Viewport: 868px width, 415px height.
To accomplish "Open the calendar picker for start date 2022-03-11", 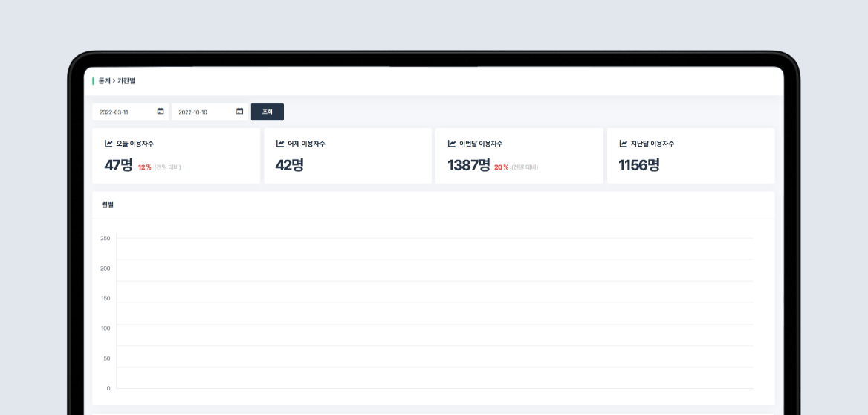I will pyautogui.click(x=161, y=112).
